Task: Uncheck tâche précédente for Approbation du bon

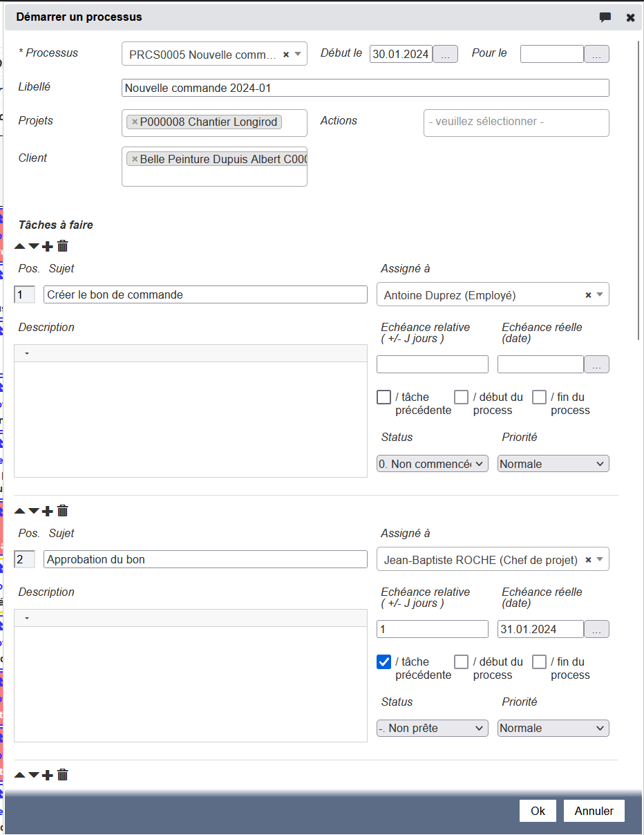Action: tap(384, 662)
